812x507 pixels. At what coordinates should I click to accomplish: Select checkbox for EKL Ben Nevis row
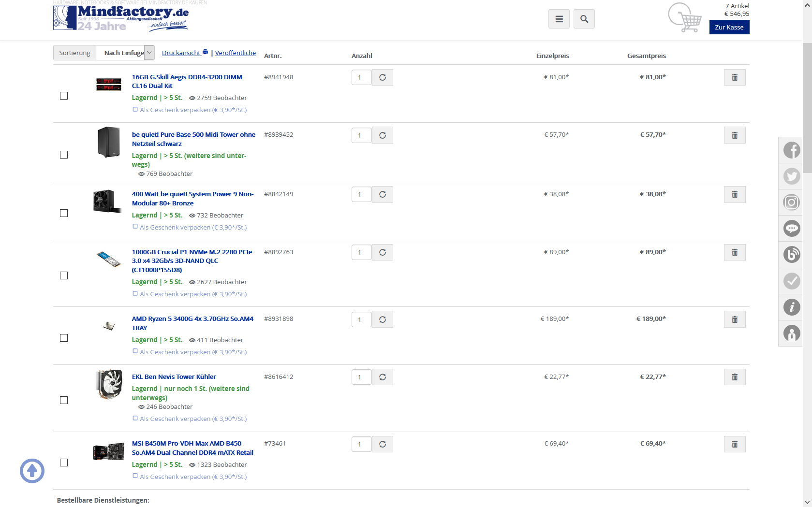tap(64, 400)
